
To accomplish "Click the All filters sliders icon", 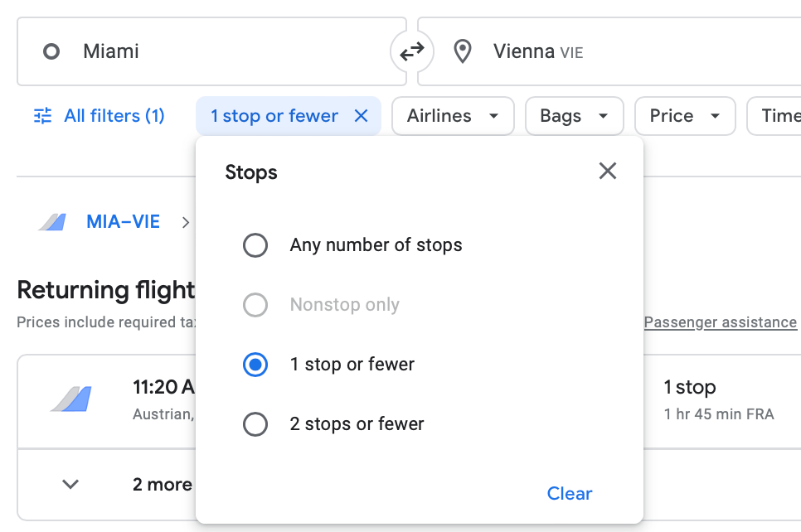I will (x=42, y=116).
